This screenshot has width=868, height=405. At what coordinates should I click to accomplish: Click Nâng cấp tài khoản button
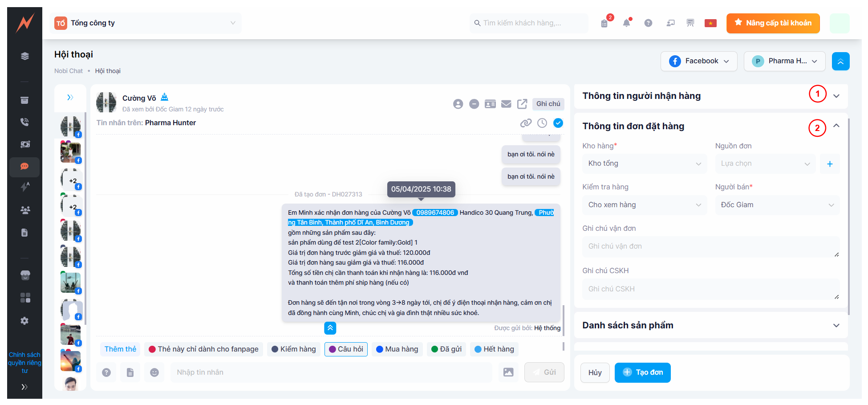(x=773, y=23)
